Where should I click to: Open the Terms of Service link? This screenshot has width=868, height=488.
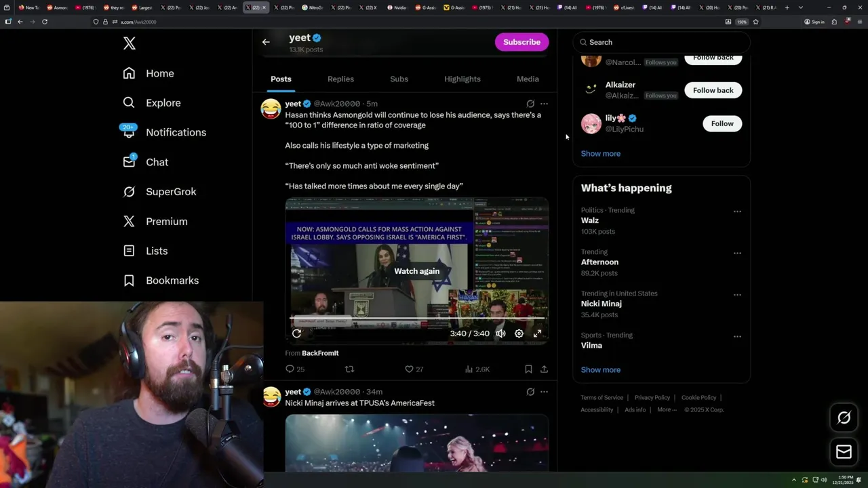click(601, 398)
